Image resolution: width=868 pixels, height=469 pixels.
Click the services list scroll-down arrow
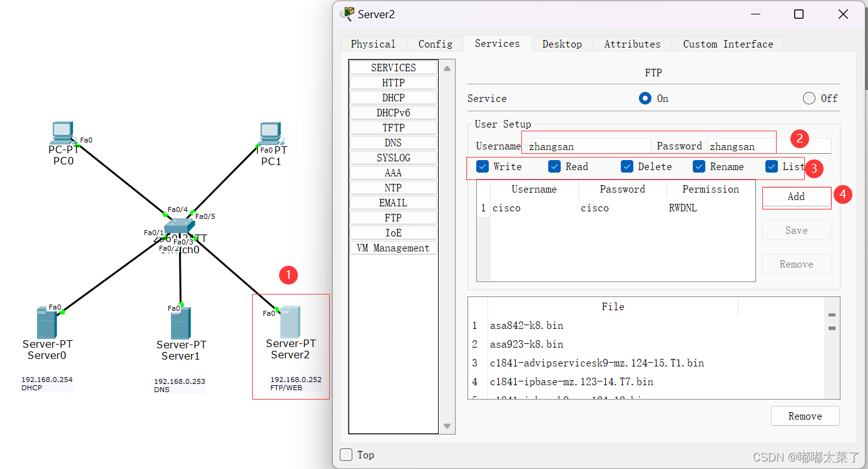(447, 426)
